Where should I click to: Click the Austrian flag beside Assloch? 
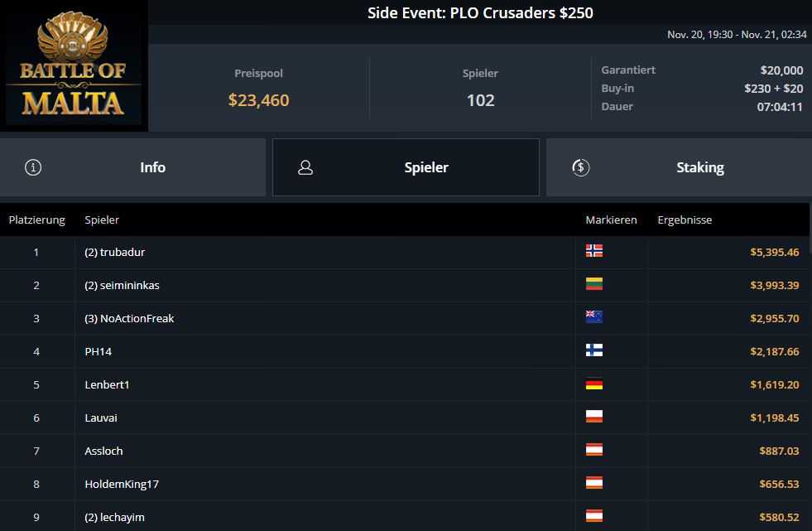[593, 450]
